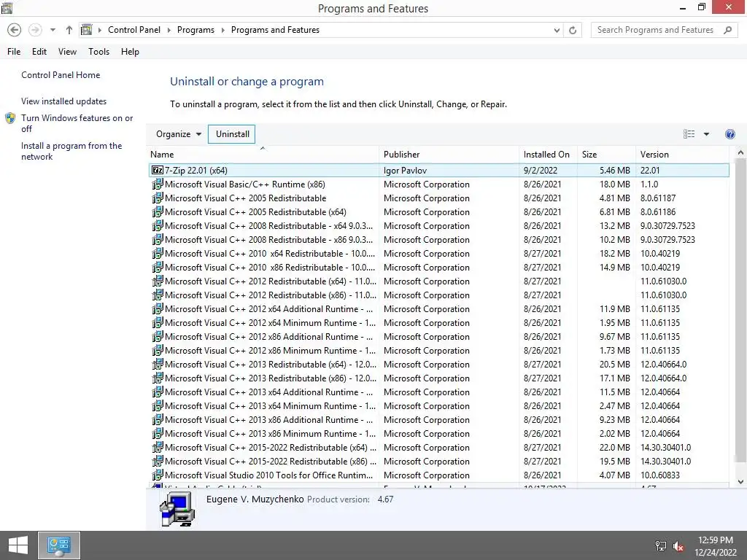Open the Tools menu
747x560 pixels.
click(98, 52)
